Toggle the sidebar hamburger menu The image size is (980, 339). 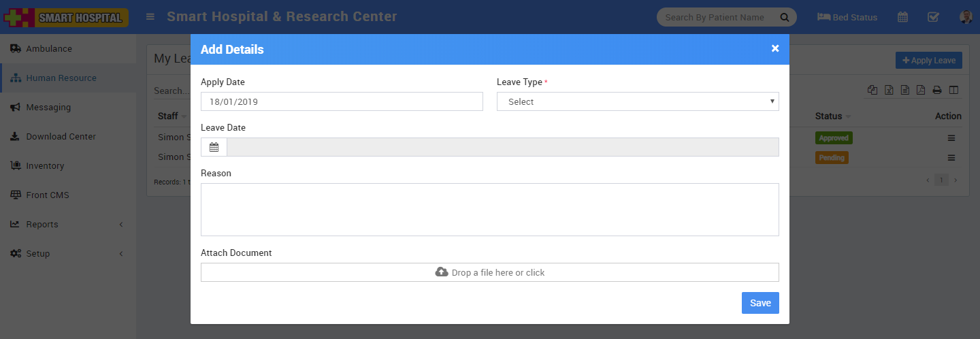pyautogui.click(x=150, y=17)
